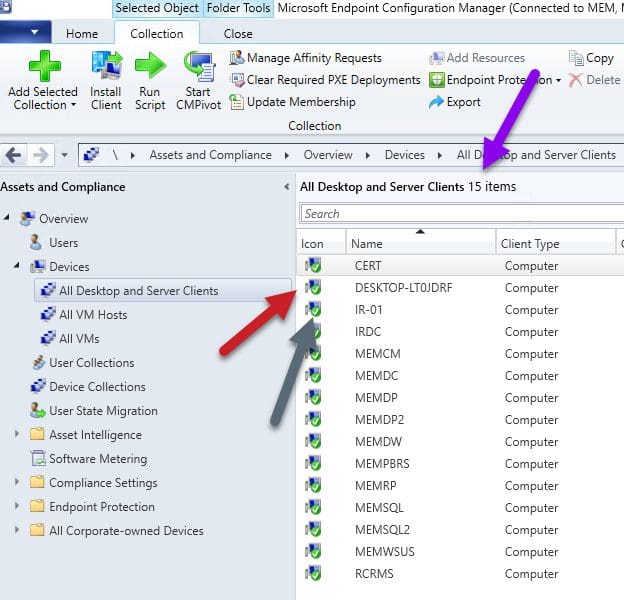Collapse the Devices tree node
624x600 pixels.
(x=16, y=265)
